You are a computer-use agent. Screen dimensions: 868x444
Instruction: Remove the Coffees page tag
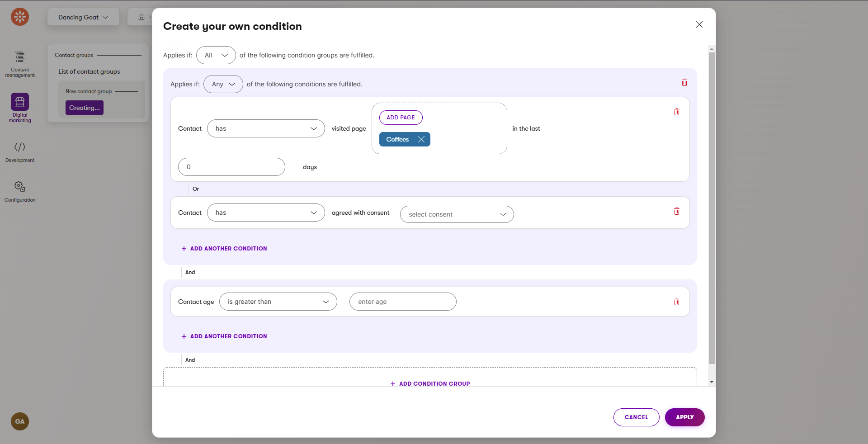point(421,139)
